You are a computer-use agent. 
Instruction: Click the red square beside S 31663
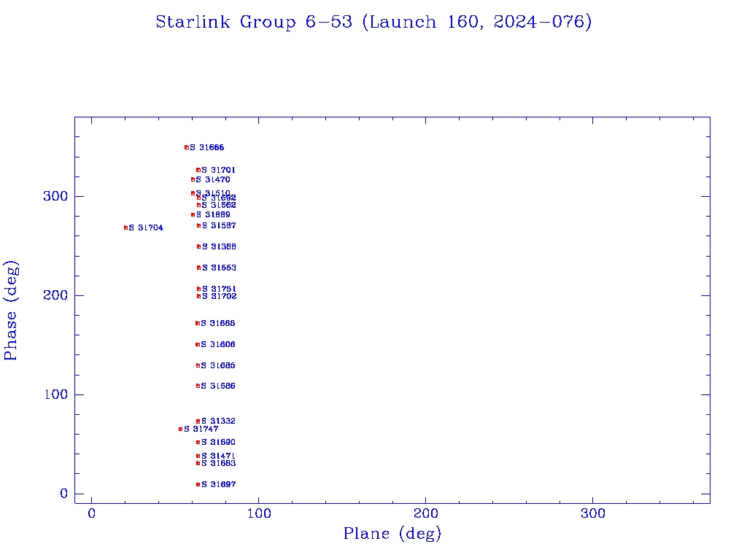click(198, 268)
